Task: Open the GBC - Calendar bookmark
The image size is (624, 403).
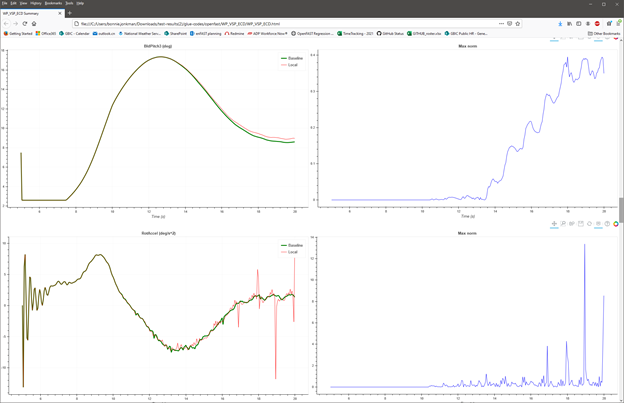Action: (74, 34)
